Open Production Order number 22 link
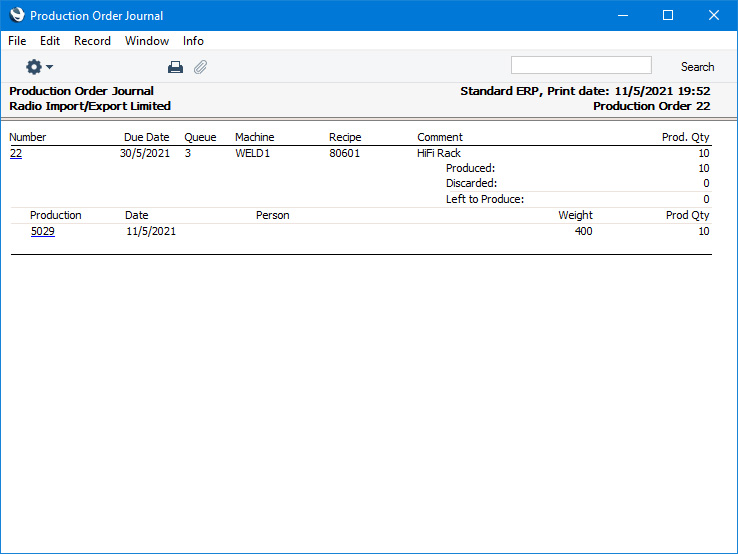This screenshot has height=554, width=738. (x=16, y=153)
